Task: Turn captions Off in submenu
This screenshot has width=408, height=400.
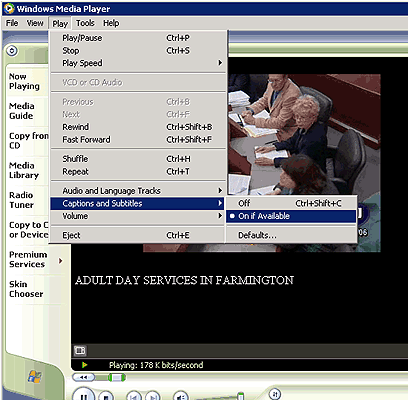Action: pos(291,203)
